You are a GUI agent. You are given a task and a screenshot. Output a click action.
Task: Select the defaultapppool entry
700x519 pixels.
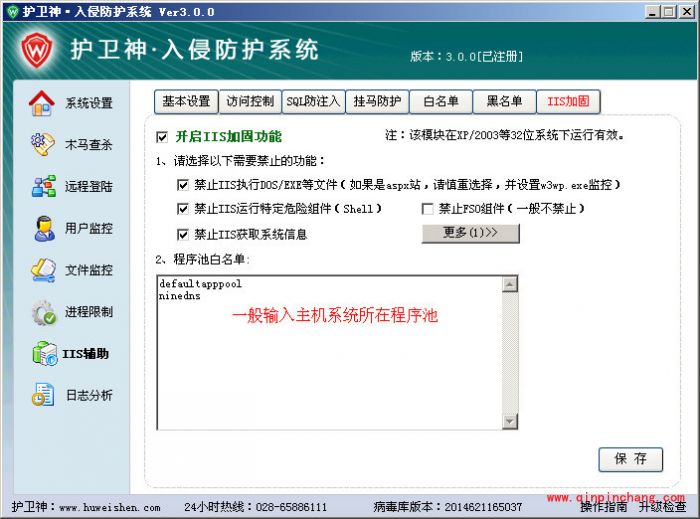click(x=200, y=284)
